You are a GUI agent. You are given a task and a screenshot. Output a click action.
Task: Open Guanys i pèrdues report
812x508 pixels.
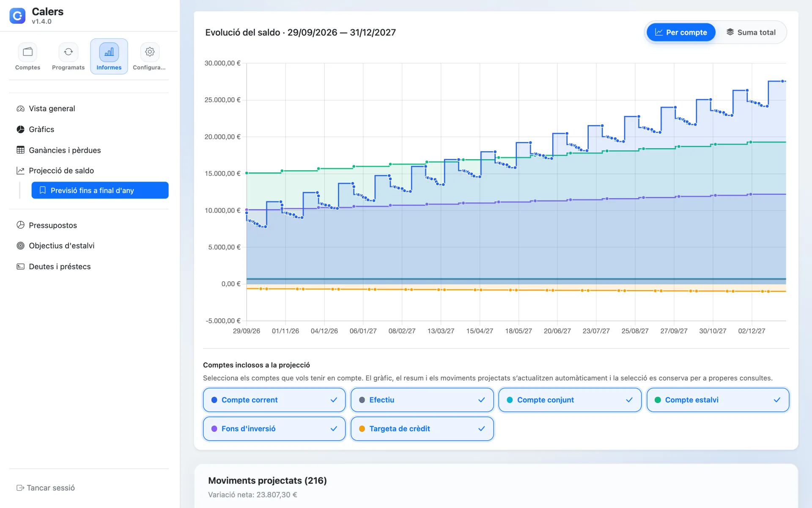coord(89,150)
